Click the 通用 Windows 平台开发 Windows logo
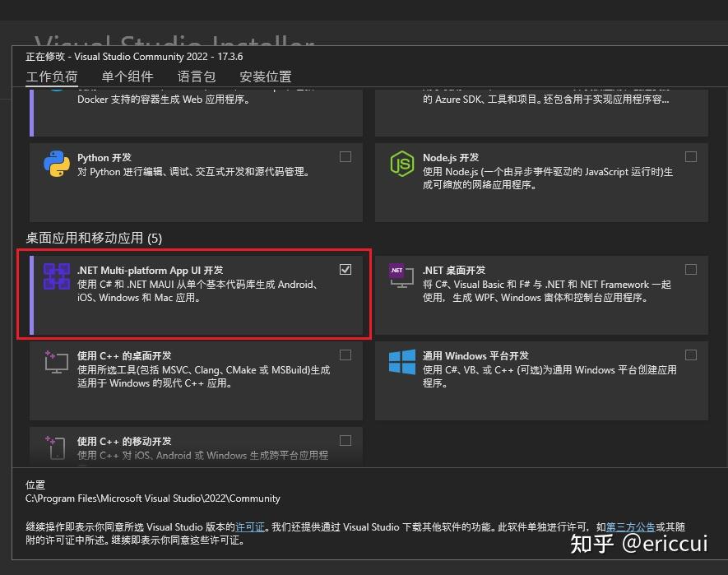The width and height of the screenshot is (728, 575). click(401, 364)
